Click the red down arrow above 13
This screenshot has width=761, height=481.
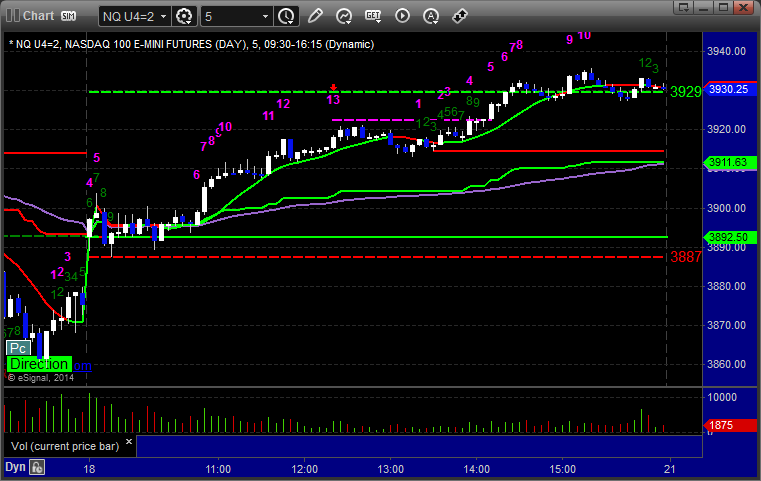click(333, 88)
